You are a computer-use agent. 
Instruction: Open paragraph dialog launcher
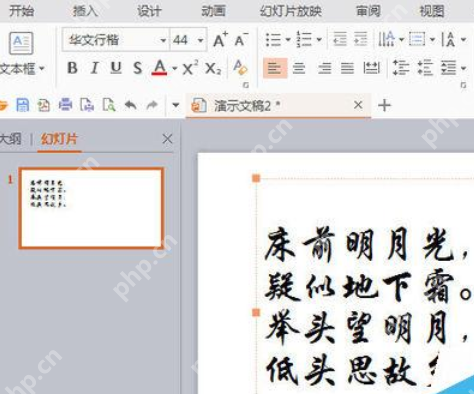pyautogui.click(x=463, y=85)
